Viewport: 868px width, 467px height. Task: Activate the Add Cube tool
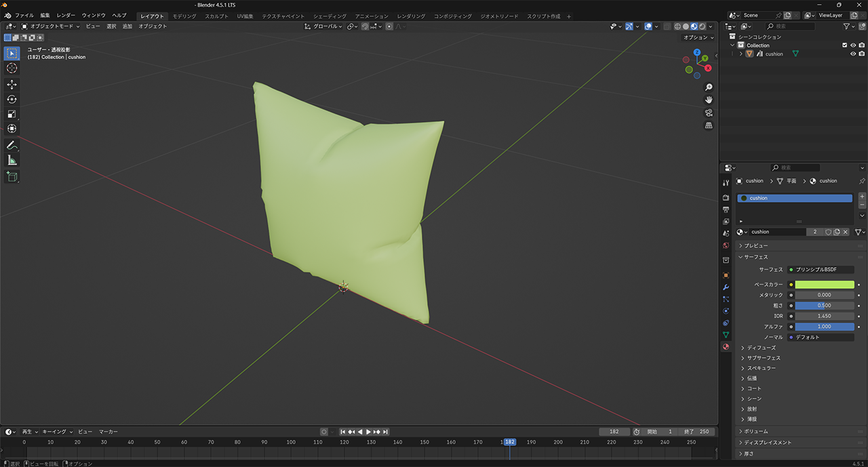(12, 176)
